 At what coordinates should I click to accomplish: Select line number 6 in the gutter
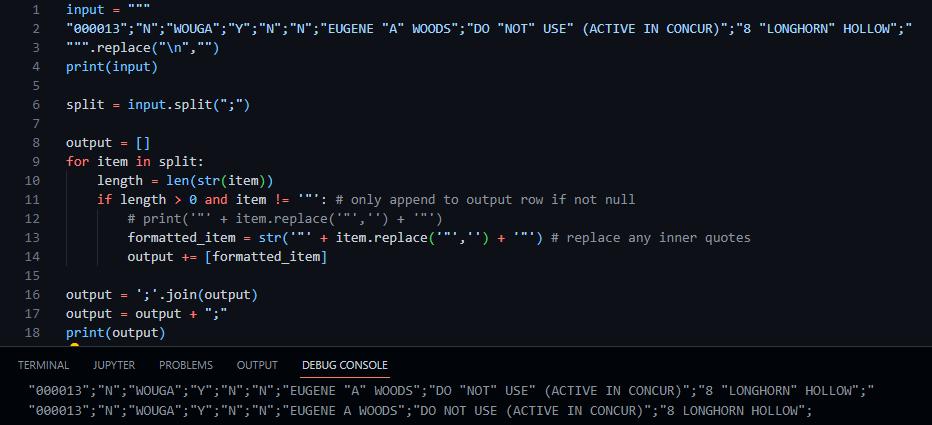point(37,105)
